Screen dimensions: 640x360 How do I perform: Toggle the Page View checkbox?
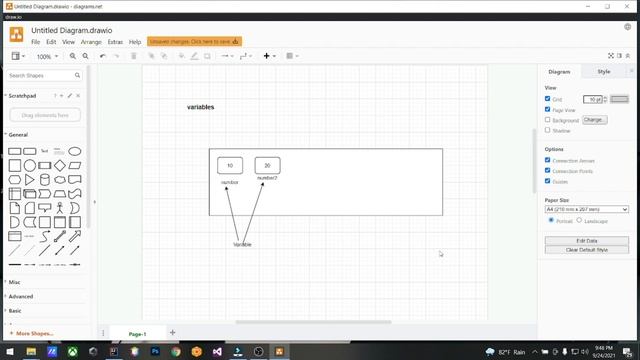(547, 109)
